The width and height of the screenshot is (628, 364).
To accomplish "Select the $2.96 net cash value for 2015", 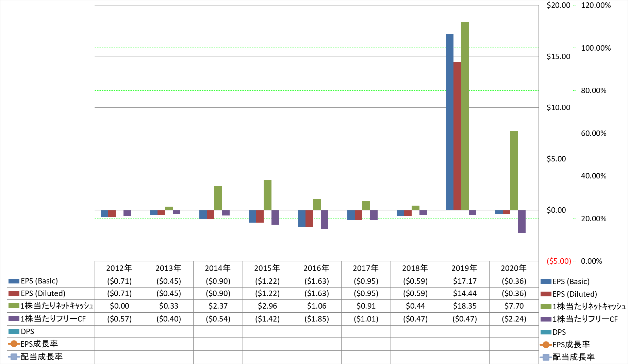I will 267,306.
